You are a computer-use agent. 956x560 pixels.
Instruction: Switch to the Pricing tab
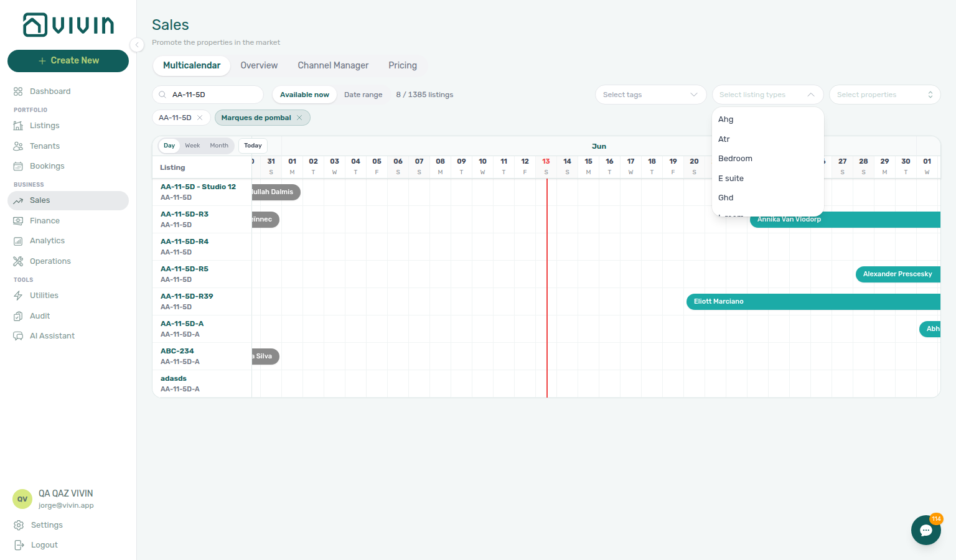click(x=403, y=65)
